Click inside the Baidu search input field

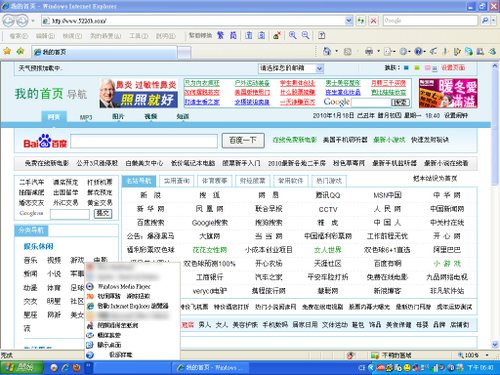(144, 141)
